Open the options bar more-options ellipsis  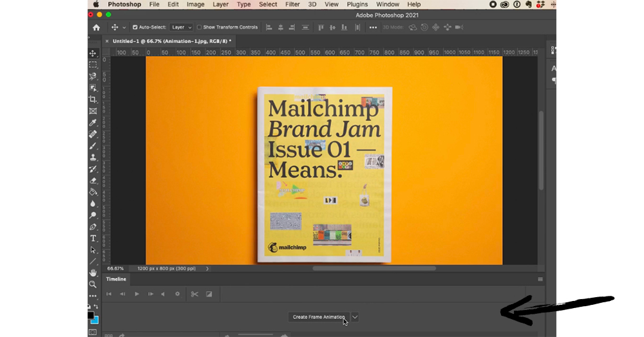(x=373, y=28)
